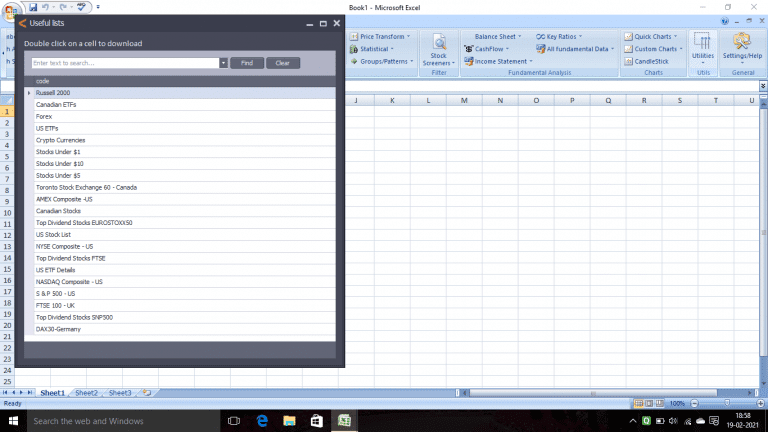The image size is (768, 432).
Task: Select AMEX Composite -US row
Action: (x=185, y=199)
